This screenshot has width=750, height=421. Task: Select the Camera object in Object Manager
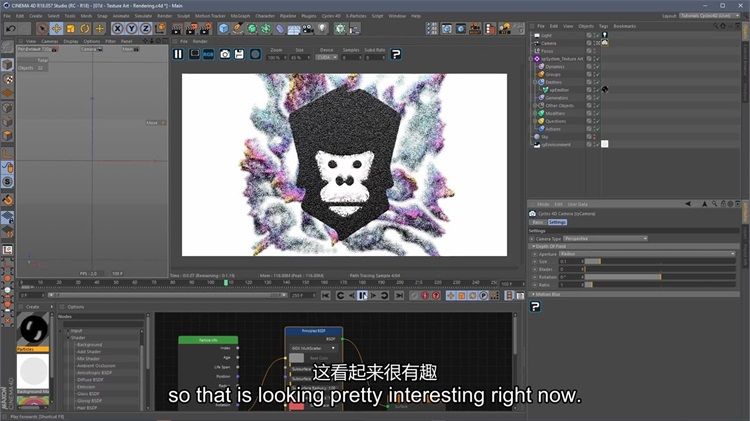click(549, 43)
